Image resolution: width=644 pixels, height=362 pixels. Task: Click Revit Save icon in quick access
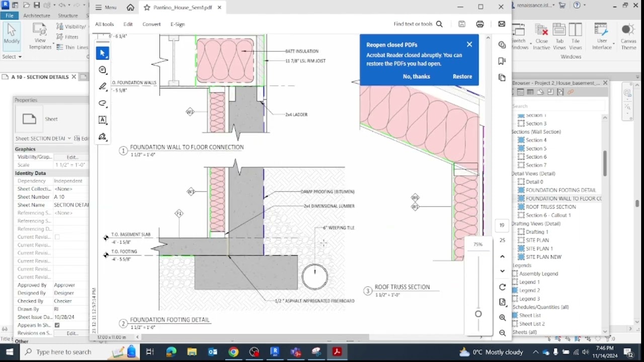(37, 5)
